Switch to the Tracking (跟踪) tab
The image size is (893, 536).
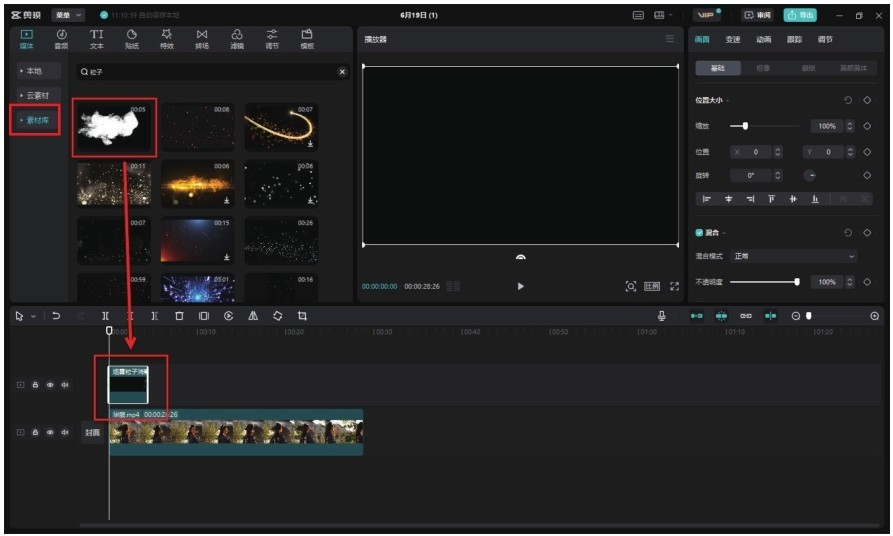click(x=794, y=39)
